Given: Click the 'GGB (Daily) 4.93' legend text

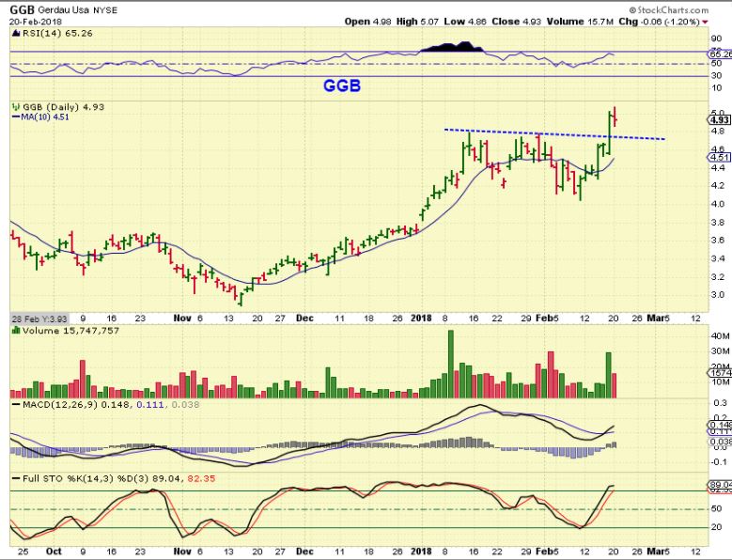Looking at the screenshot, I should (x=64, y=107).
